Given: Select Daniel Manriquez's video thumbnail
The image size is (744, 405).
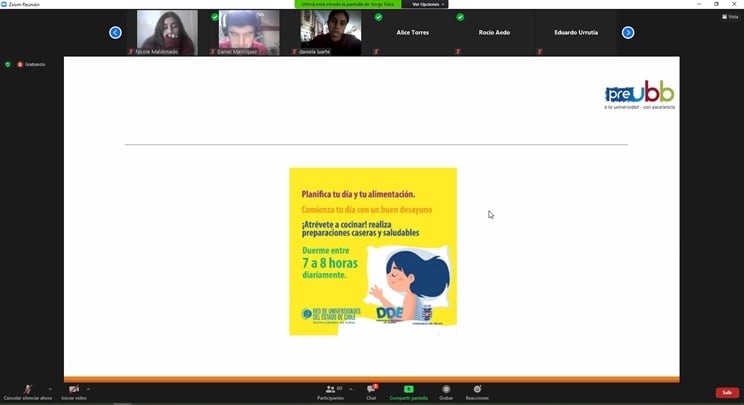Looking at the screenshot, I should [249, 32].
